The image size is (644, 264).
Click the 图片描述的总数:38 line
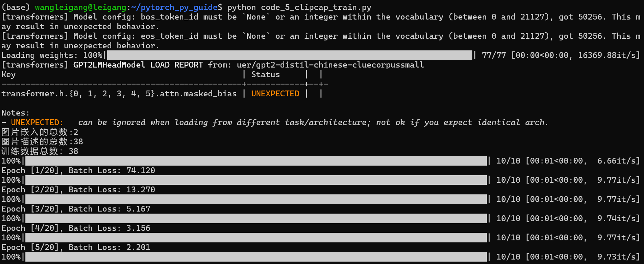click(x=42, y=142)
